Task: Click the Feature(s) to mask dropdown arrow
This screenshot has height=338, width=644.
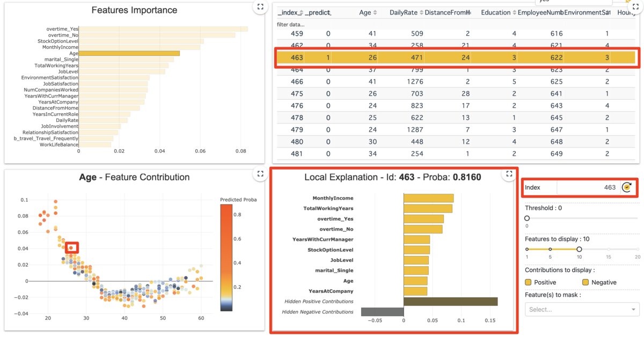Action: point(634,310)
